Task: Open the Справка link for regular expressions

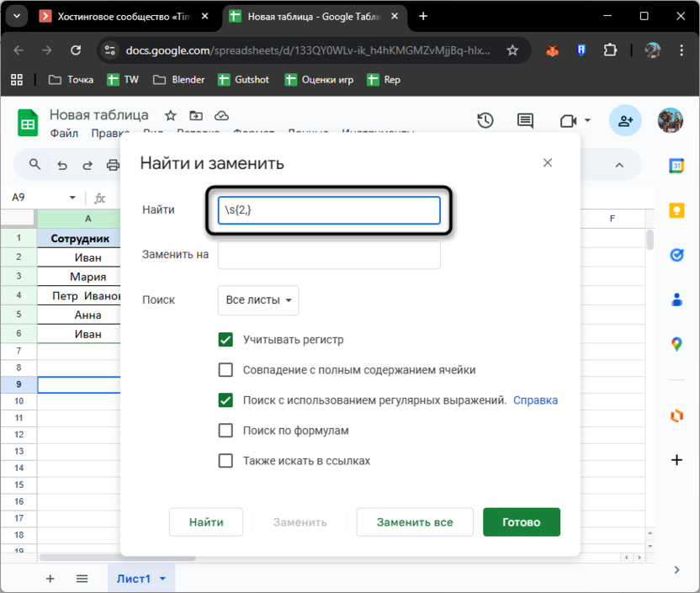Action: point(535,400)
